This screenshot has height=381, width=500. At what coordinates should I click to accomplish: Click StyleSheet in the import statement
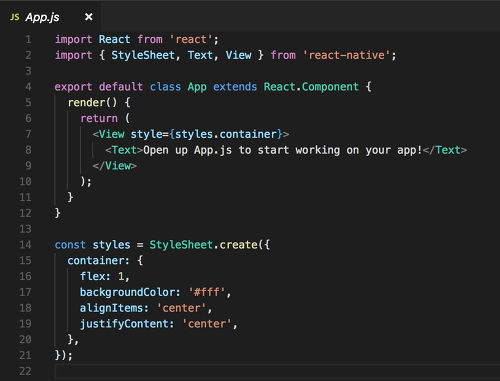pos(143,55)
